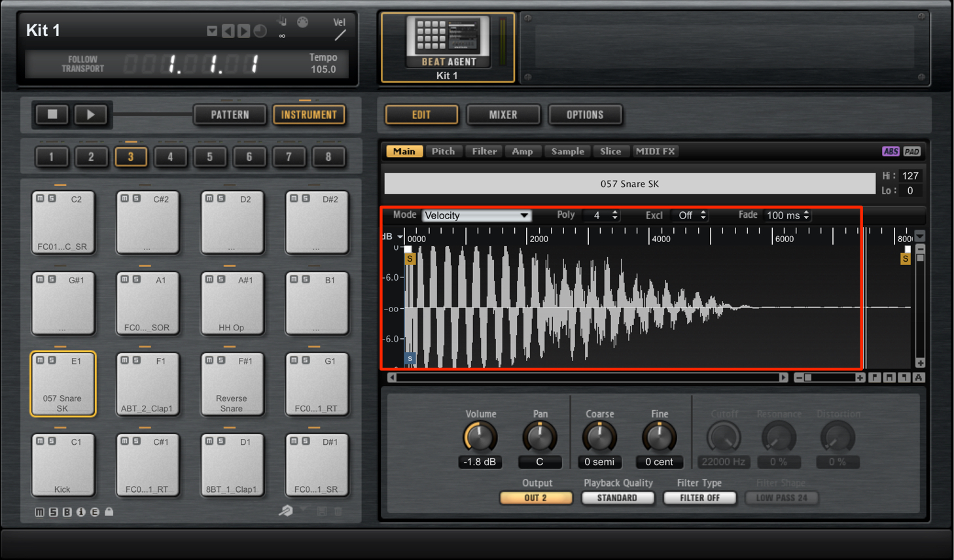Click the global bypass B icon below pads
Image resolution: width=954 pixels, height=560 pixels.
(67, 512)
